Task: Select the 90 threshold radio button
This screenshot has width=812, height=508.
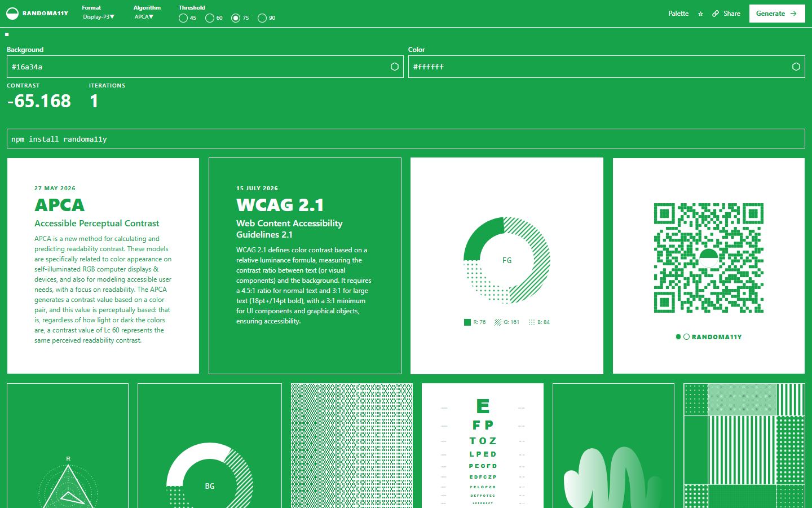Action: pyautogui.click(x=262, y=18)
